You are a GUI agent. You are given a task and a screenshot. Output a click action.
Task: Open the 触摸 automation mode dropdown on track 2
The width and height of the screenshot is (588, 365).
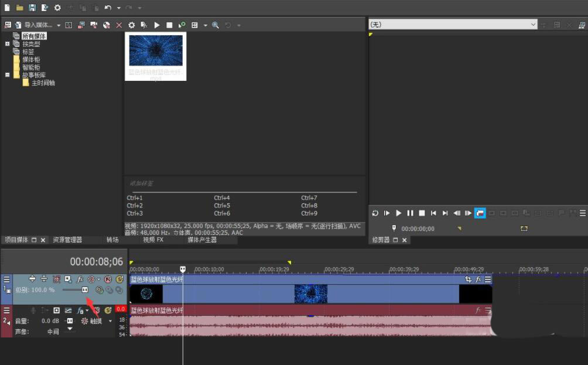110,320
